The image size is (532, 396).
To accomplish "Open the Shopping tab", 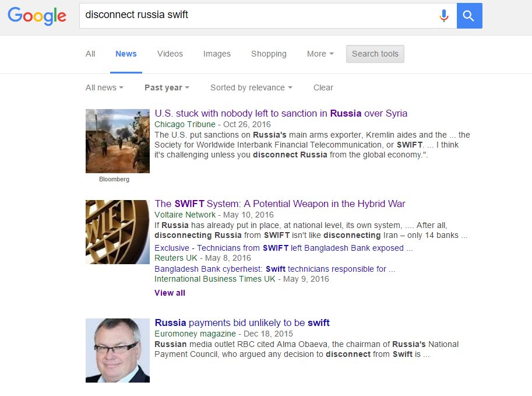I will point(269,54).
